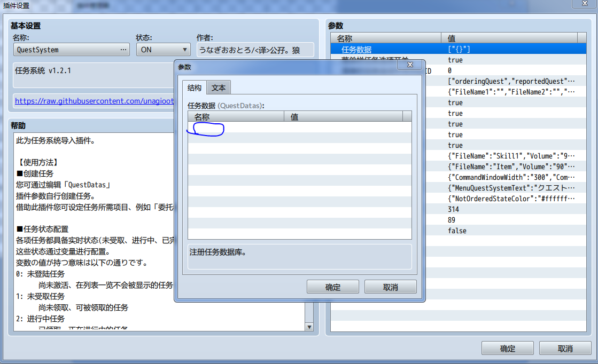
Task: Click the ellipsis button beside QuestSystem
Action: pos(123,50)
